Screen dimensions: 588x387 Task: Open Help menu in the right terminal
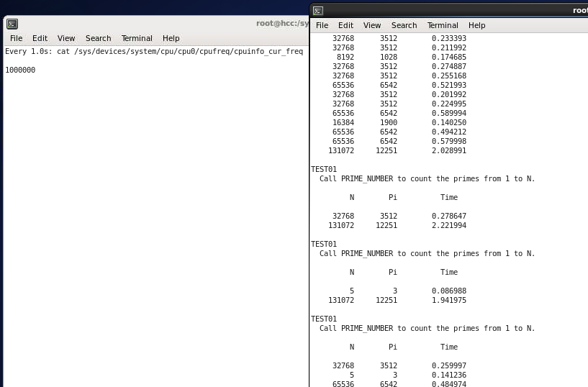pos(476,25)
